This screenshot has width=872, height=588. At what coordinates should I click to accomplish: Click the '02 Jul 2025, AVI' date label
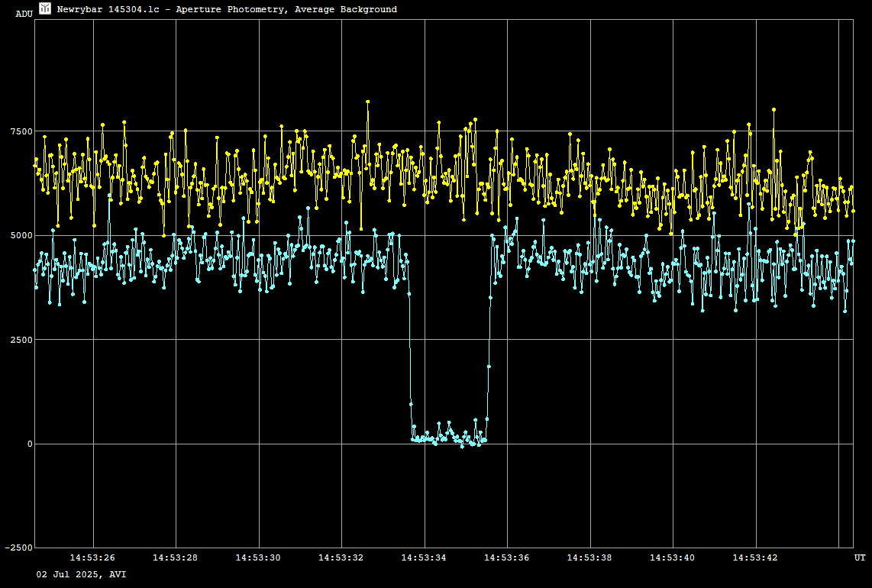coord(82,573)
